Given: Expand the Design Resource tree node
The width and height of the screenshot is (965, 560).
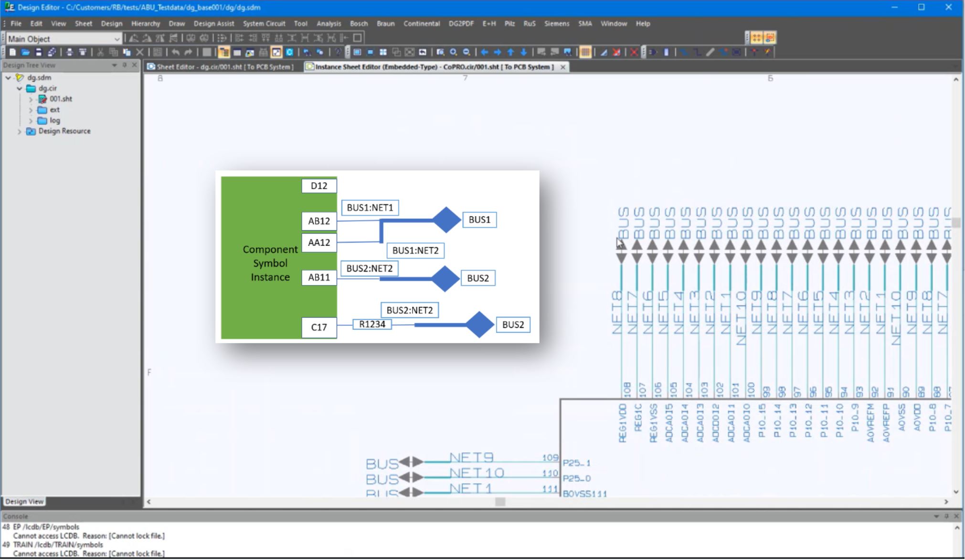Looking at the screenshot, I should (19, 131).
